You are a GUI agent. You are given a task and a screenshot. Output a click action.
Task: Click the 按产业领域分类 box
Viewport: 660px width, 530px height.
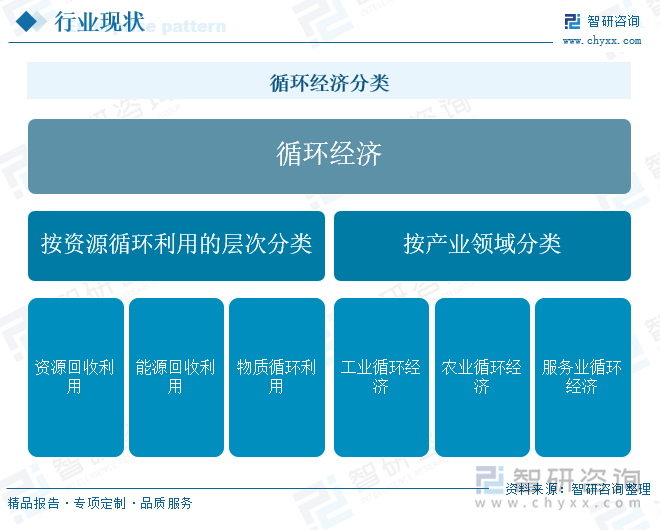coord(482,246)
